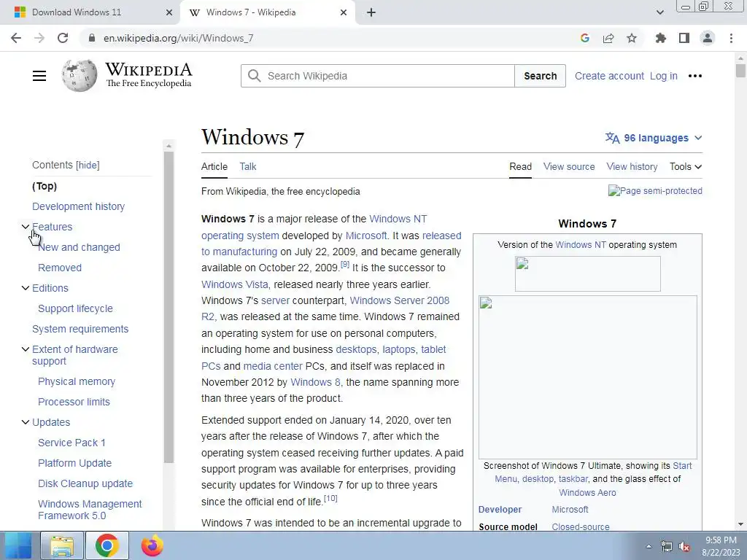Screen dimensions: 747x560
Task: Open View history tab
Action: (632, 167)
